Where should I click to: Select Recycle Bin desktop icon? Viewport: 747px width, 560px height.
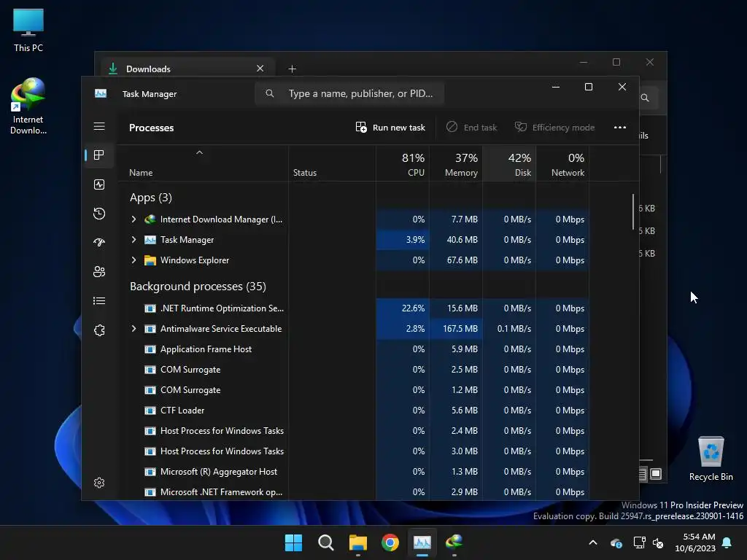pos(711,459)
